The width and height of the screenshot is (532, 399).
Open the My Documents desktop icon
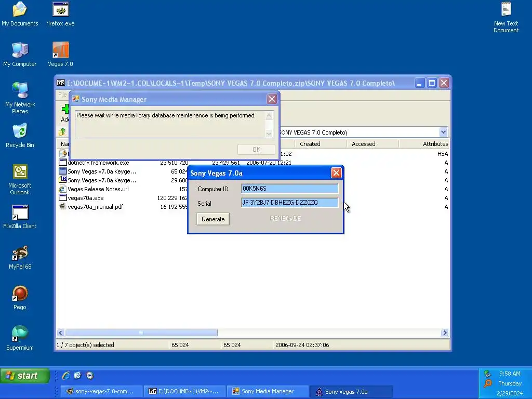(20, 14)
